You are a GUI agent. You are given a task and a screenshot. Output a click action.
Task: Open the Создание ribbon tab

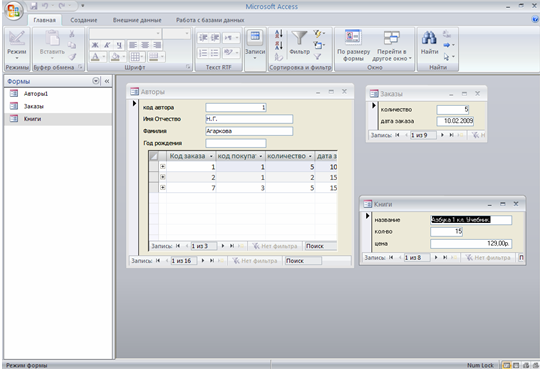tap(84, 20)
